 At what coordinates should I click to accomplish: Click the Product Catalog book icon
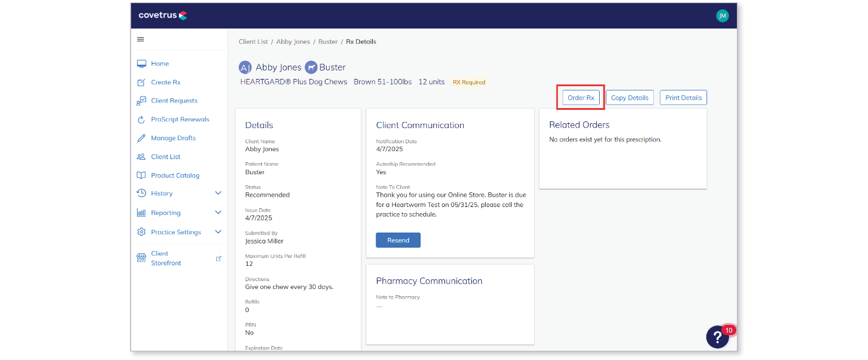click(141, 175)
